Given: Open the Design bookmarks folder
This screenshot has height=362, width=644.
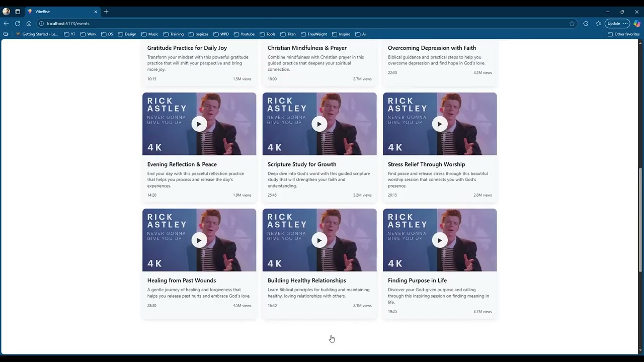Looking at the screenshot, I should (127, 34).
